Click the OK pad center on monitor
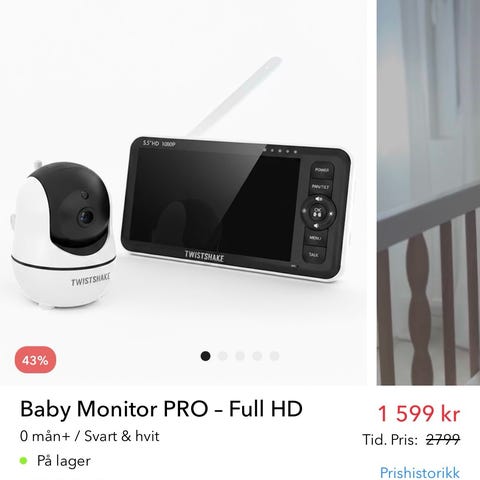Image resolution: width=480 pixels, height=480 pixels. click(317, 212)
